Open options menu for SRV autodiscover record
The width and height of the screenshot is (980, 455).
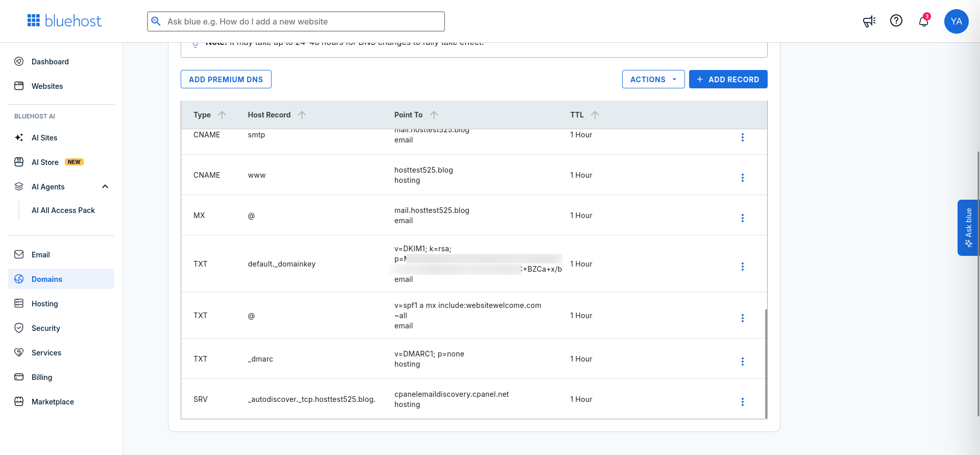[x=743, y=402]
